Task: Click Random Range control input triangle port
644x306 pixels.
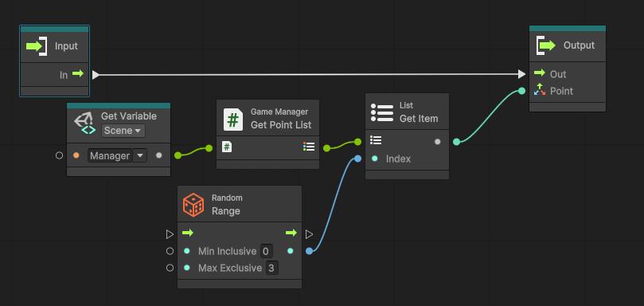Action: tap(170, 234)
